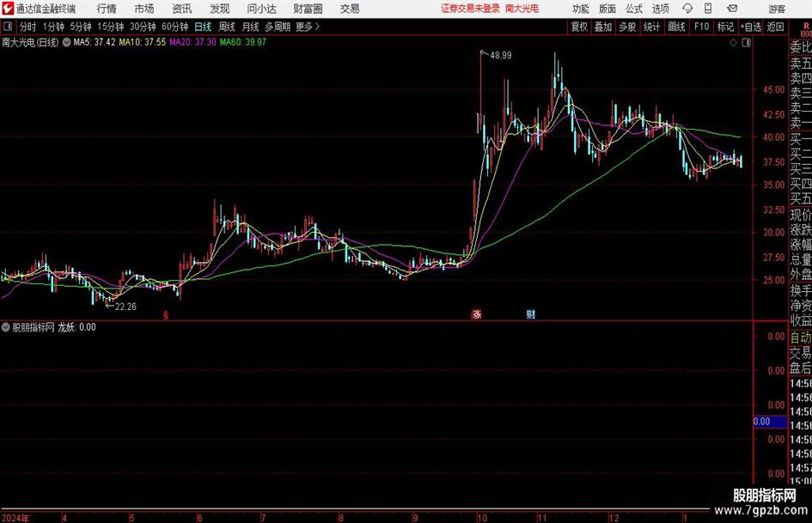Open the 选项 menu

[660, 9]
